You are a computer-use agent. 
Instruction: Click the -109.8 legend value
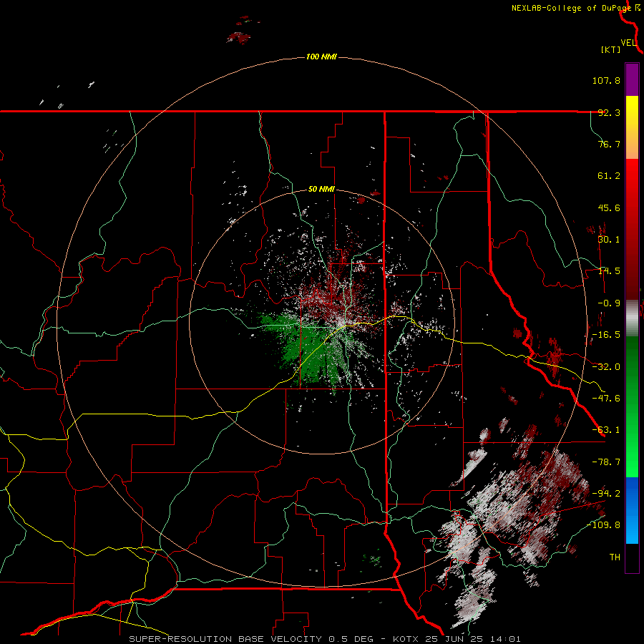point(604,525)
